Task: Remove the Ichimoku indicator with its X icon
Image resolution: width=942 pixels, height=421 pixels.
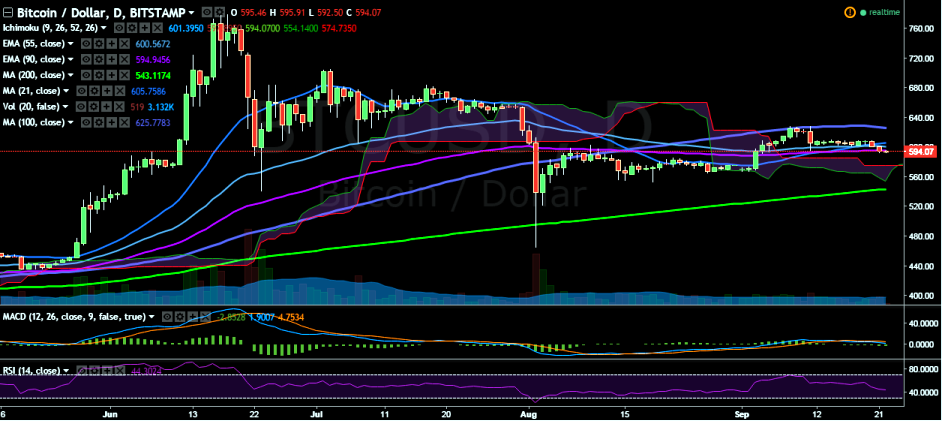Action: point(157,28)
